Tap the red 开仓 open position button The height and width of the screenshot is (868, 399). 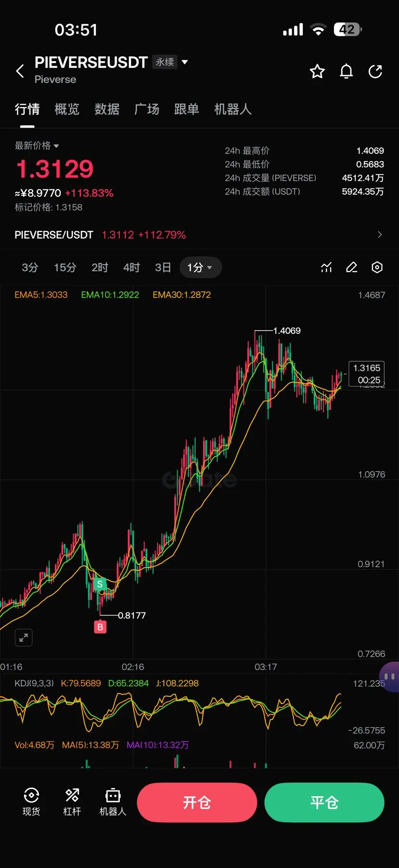[x=197, y=802]
